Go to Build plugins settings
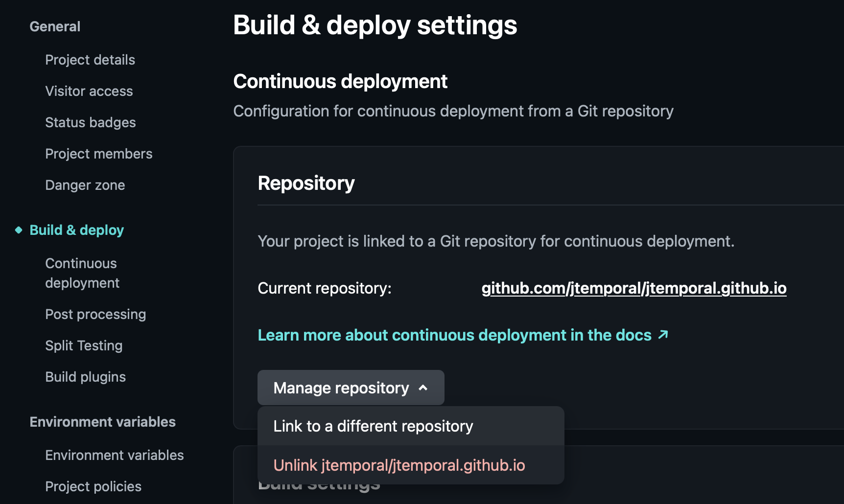The width and height of the screenshot is (844, 504). click(x=86, y=377)
